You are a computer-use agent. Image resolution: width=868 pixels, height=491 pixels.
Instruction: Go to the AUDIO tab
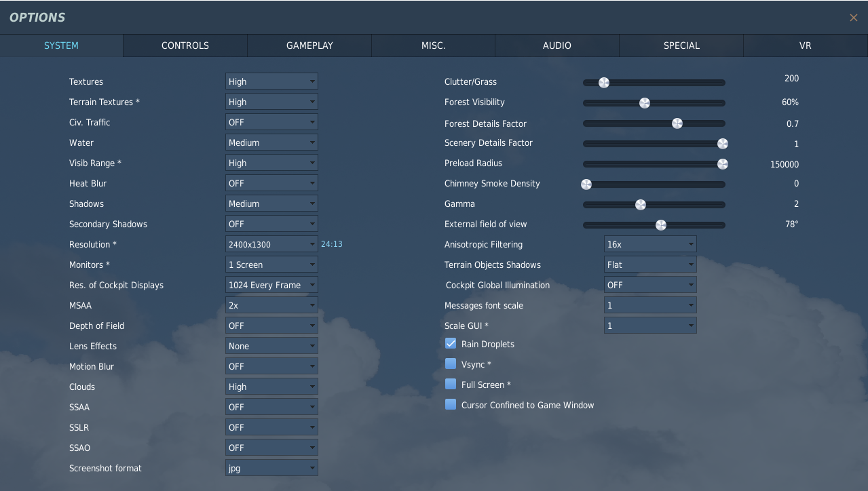click(x=557, y=45)
